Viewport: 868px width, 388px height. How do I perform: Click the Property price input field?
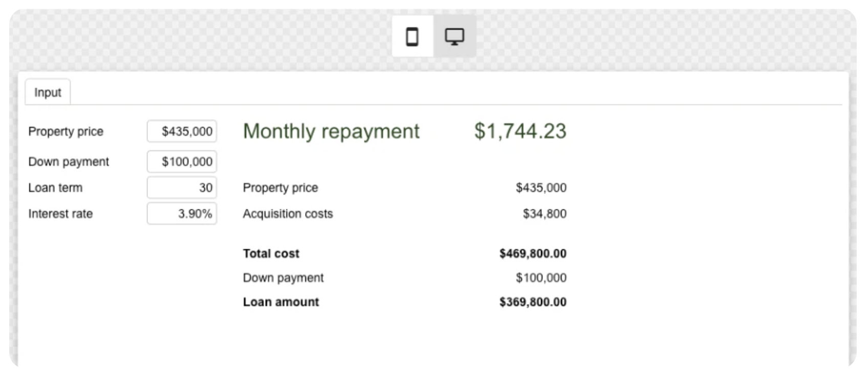pos(182,132)
